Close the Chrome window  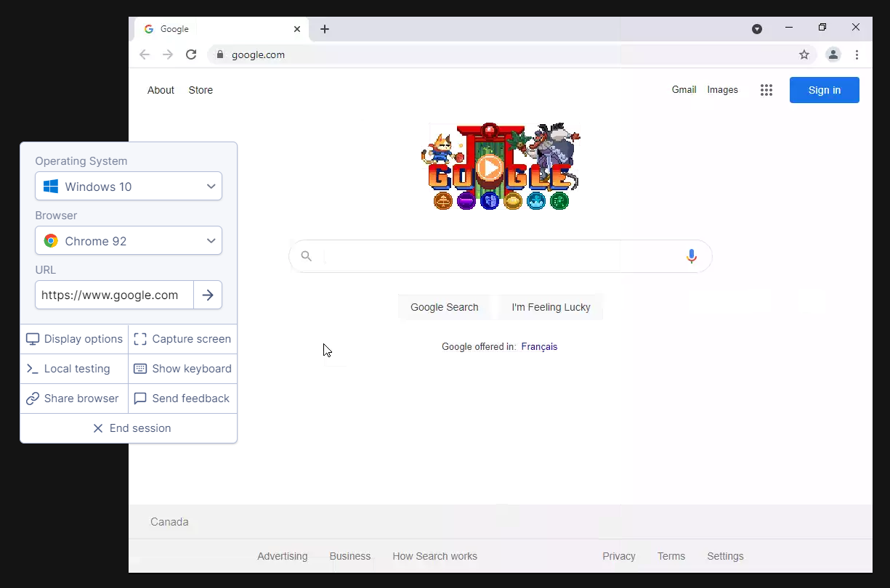[856, 28]
